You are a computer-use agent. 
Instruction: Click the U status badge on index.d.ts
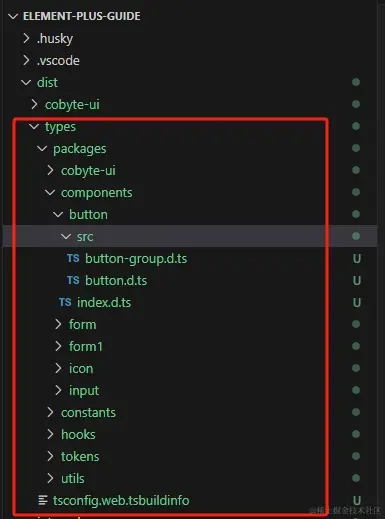coord(357,303)
